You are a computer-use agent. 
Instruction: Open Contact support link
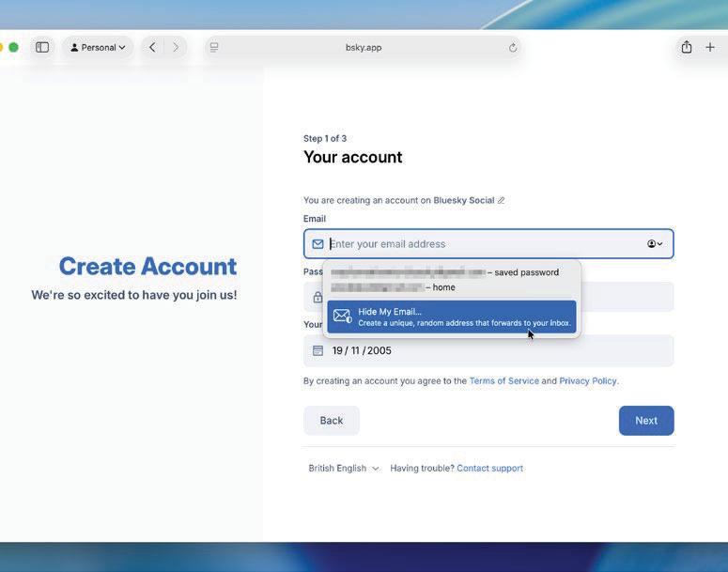click(489, 469)
